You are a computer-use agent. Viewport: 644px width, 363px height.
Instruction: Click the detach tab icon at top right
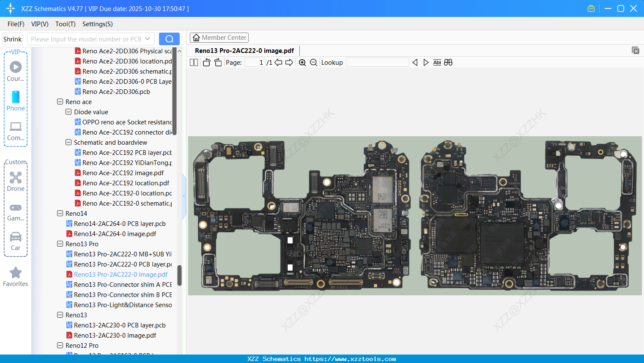point(636,50)
